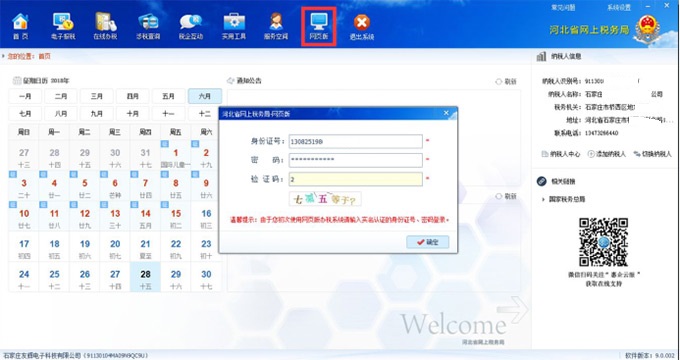Click the 密码 password field
Viewport: 680px width, 360px height.
[356, 160]
